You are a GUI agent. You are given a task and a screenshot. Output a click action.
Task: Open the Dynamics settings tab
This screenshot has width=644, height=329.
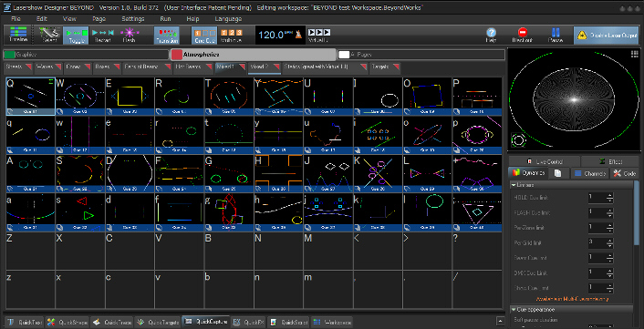click(x=528, y=173)
